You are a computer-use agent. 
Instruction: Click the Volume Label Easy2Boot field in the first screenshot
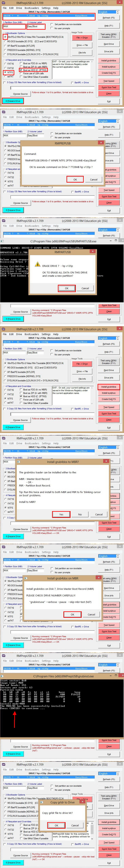click(x=35, y=26)
